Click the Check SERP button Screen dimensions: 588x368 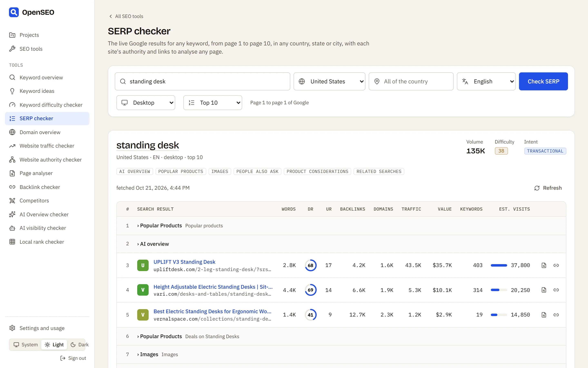click(x=543, y=81)
